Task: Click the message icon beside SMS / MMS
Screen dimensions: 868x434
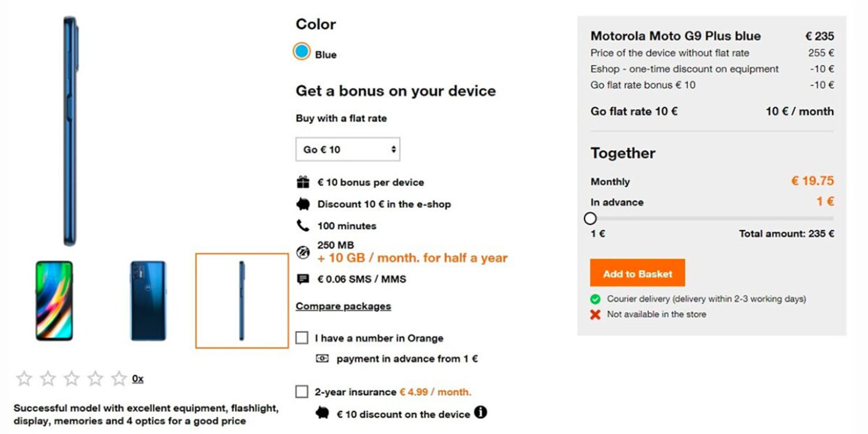Action: [303, 279]
